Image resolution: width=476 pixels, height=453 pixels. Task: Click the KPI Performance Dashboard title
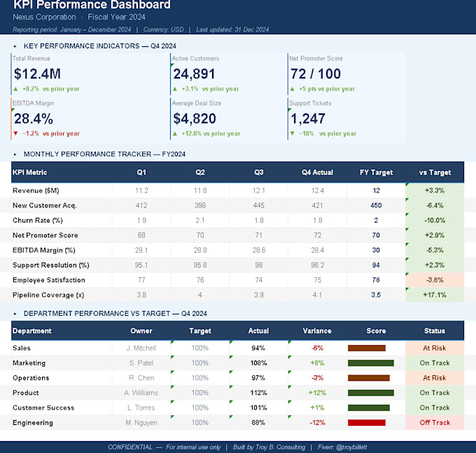92,5
